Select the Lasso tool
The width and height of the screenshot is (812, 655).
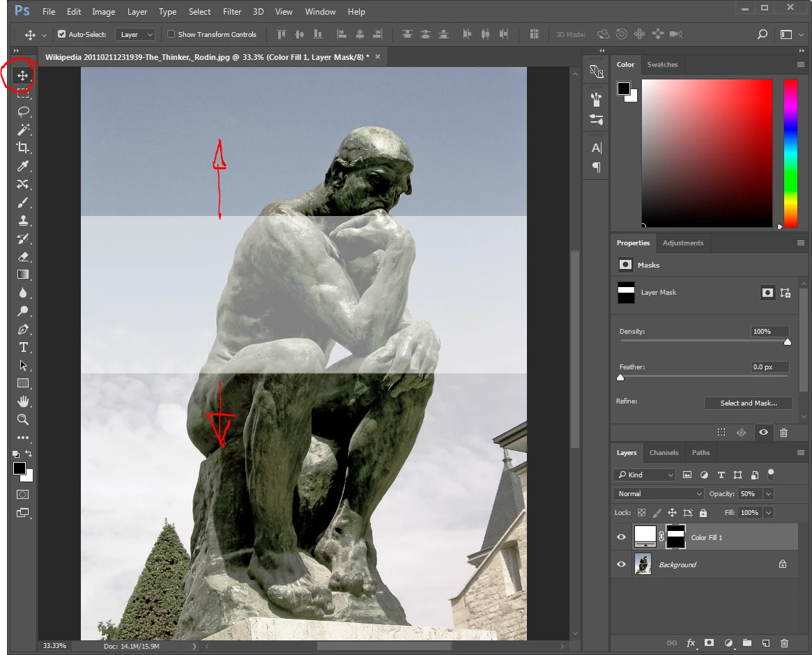[x=23, y=112]
